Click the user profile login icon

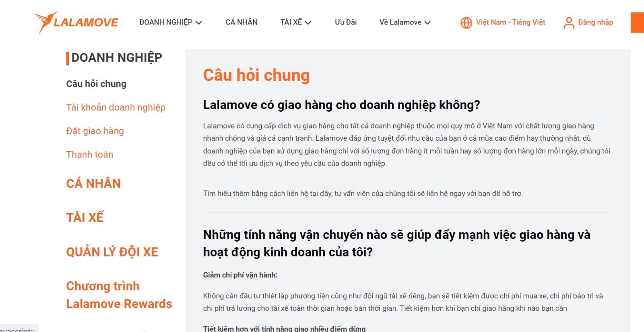point(569,23)
